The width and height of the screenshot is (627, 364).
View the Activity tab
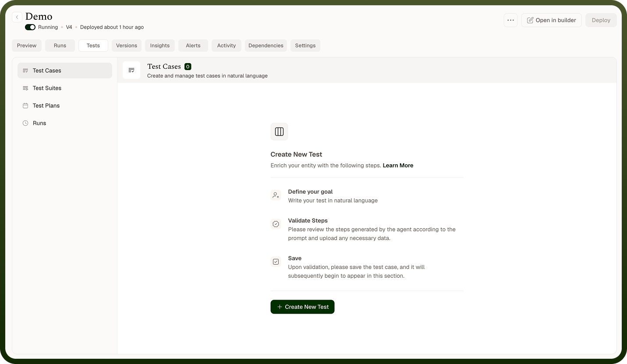coord(227,46)
